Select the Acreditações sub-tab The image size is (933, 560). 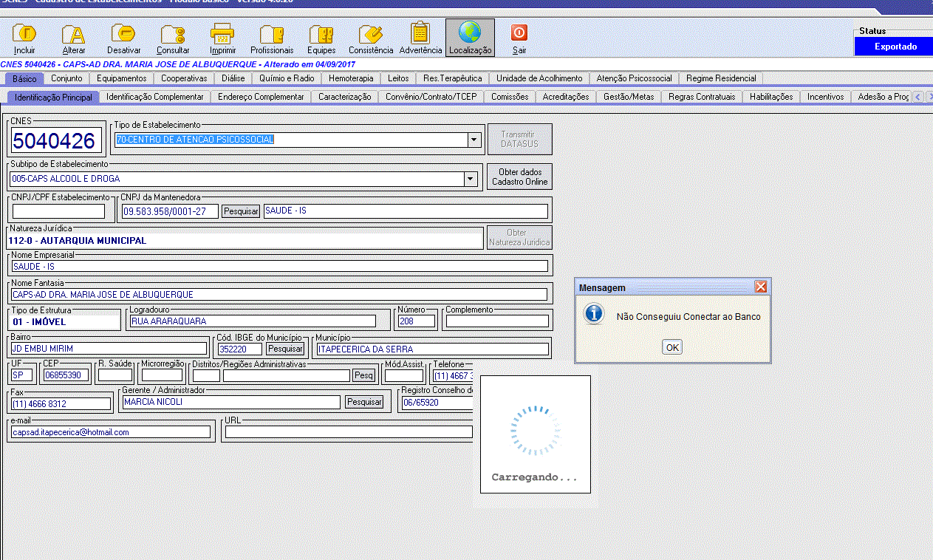(566, 97)
